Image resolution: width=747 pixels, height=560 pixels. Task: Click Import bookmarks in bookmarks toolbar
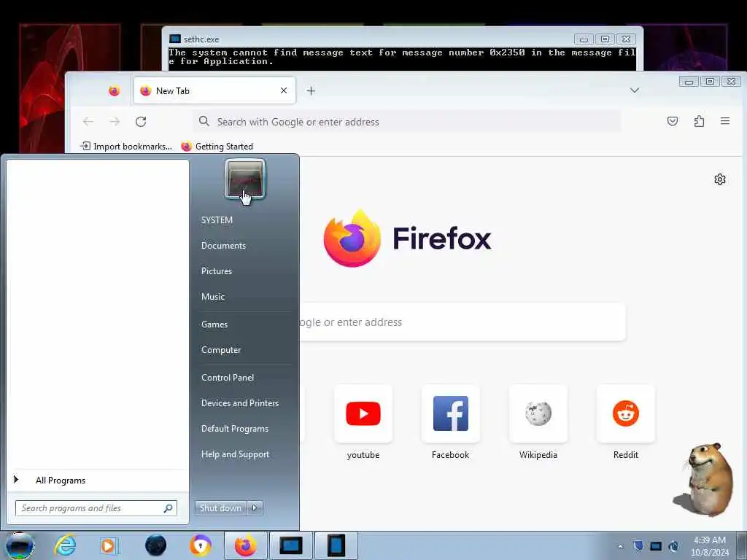click(126, 146)
